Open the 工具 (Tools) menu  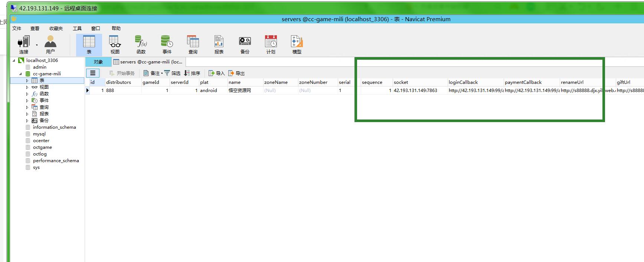pos(77,28)
